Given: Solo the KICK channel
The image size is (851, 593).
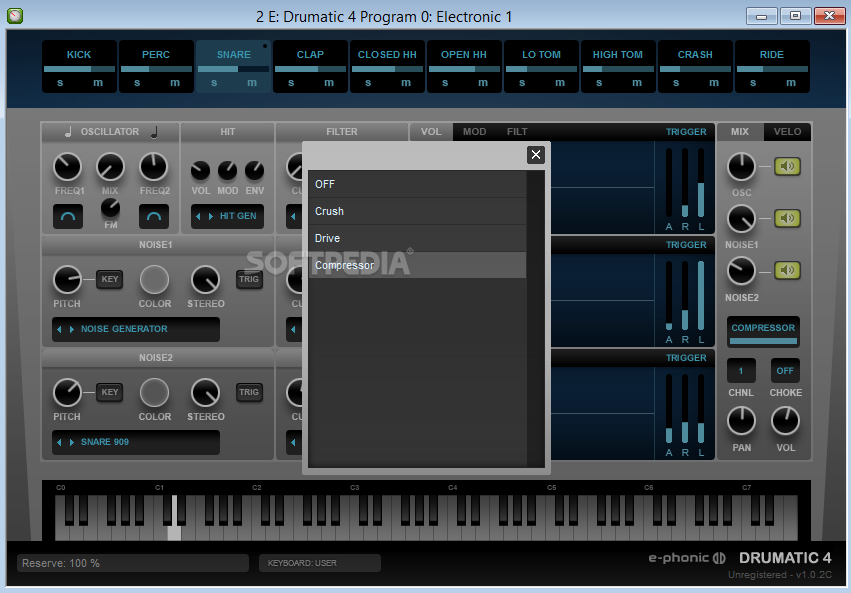Looking at the screenshot, I should (x=60, y=82).
